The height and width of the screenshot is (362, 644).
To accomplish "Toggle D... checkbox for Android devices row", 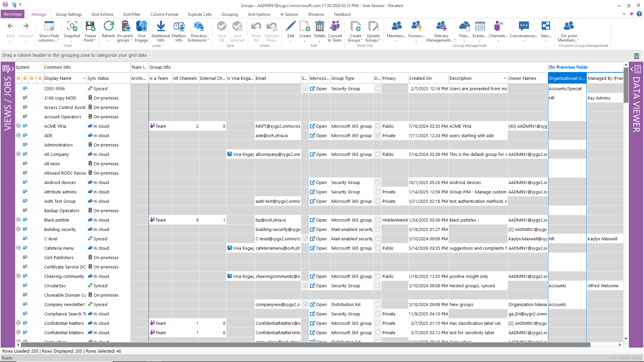I will [378, 182].
